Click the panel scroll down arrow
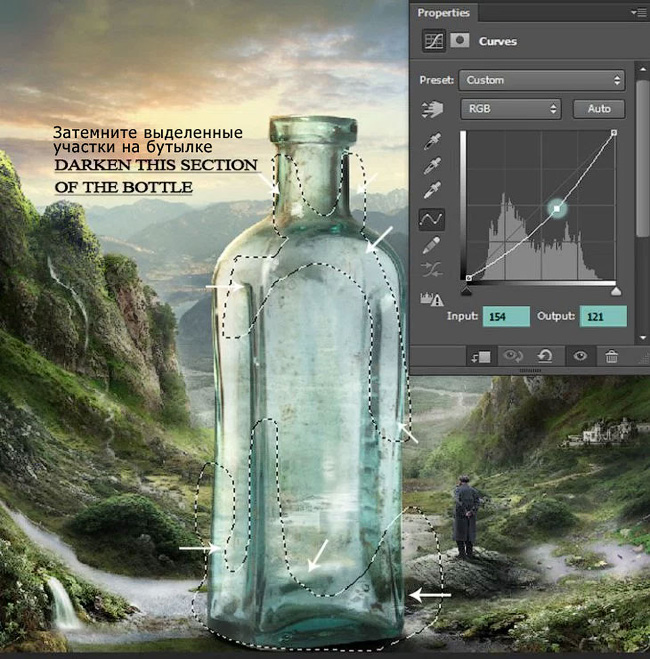 point(642,337)
